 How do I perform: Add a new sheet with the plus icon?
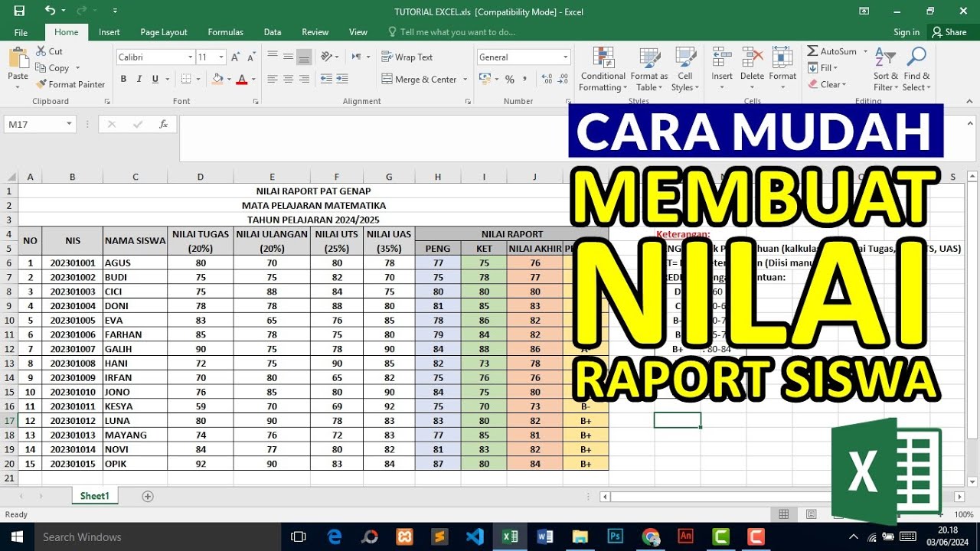pyautogui.click(x=148, y=496)
